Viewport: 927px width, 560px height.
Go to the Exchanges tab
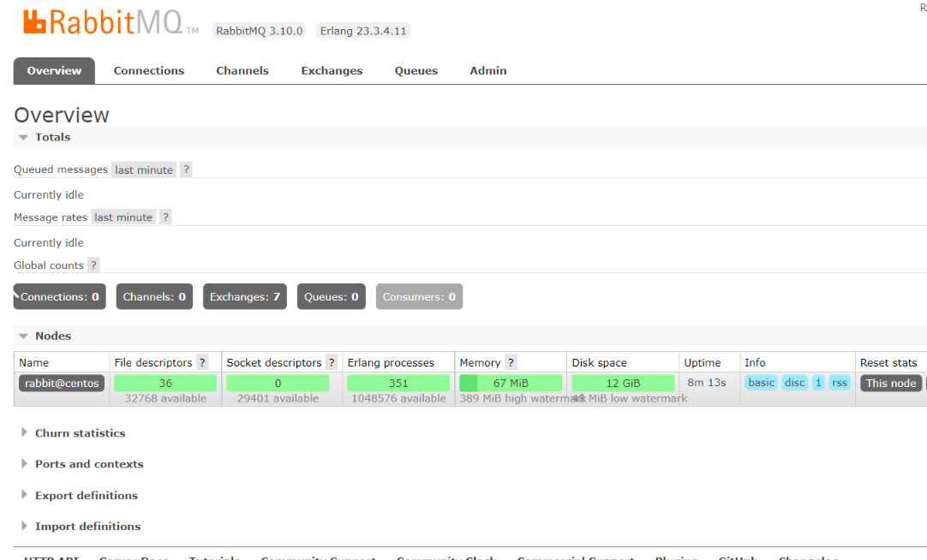(332, 71)
